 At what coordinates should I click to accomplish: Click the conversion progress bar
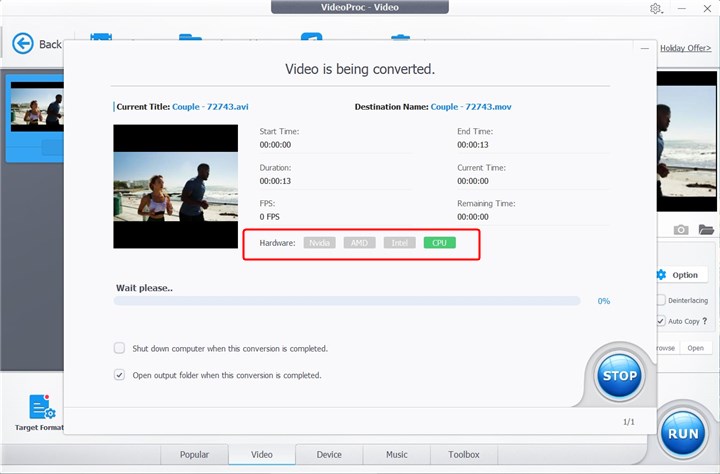pyautogui.click(x=347, y=301)
